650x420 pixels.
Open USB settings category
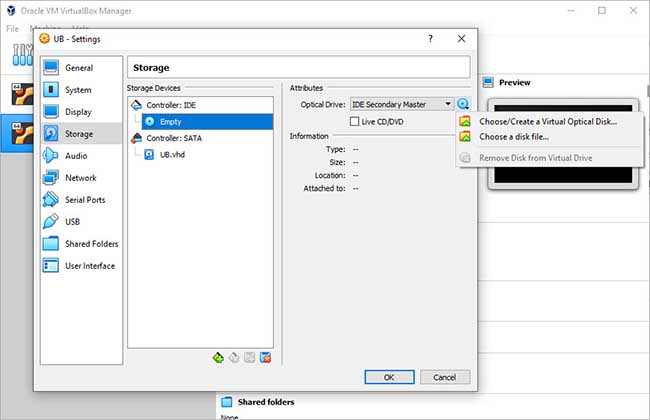(x=81, y=222)
